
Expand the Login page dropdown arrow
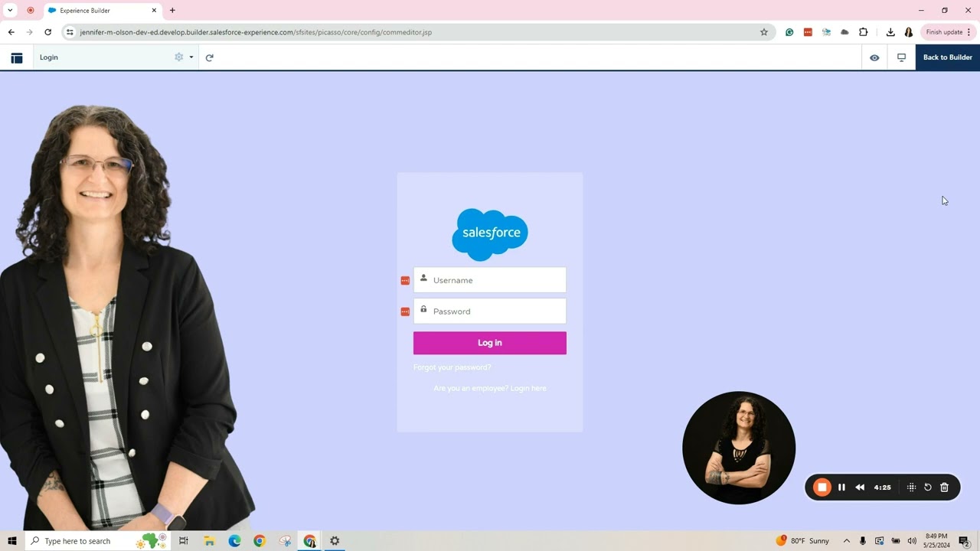point(191,57)
